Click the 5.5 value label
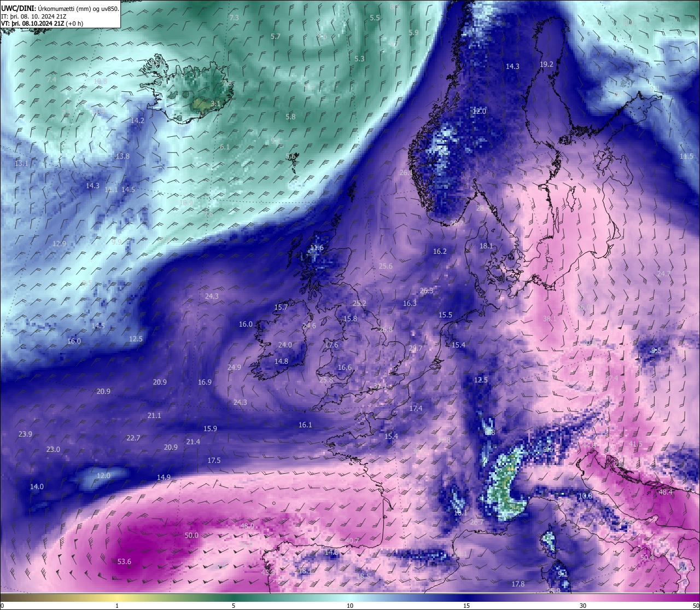700x610 pixels. pyautogui.click(x=375, y=18)
